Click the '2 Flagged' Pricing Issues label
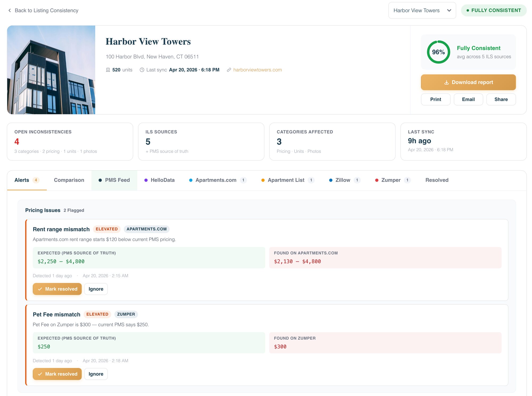This screenshot has height=396, width=532. coord(74,210)
